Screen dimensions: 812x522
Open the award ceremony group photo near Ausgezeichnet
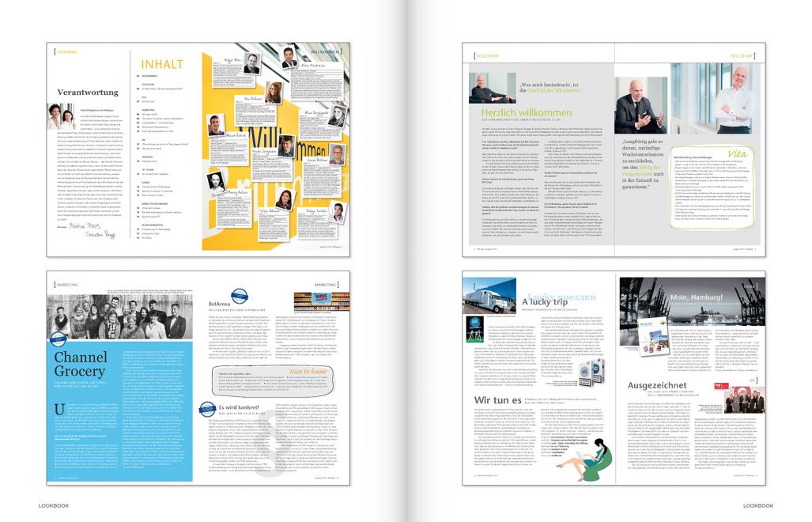coord(744,399)
